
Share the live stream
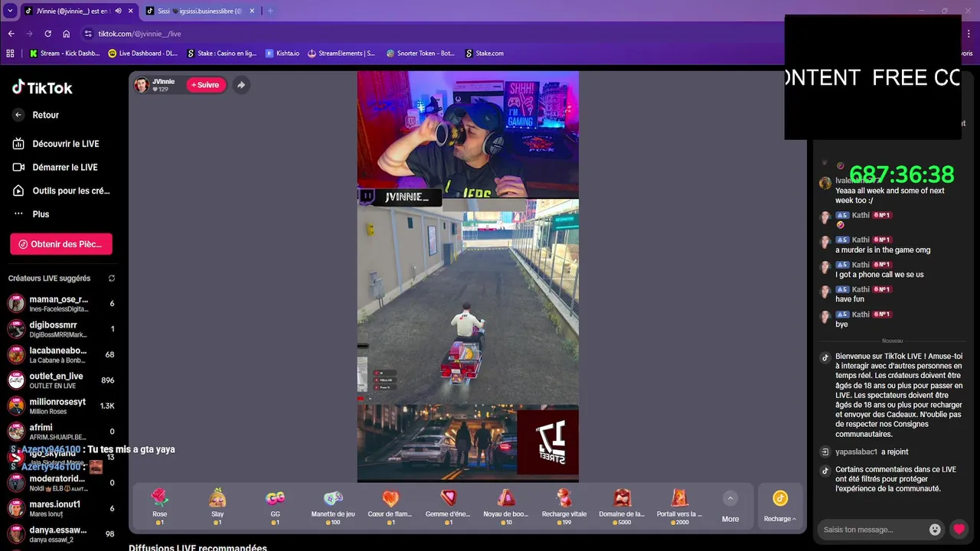click(240, 85)
